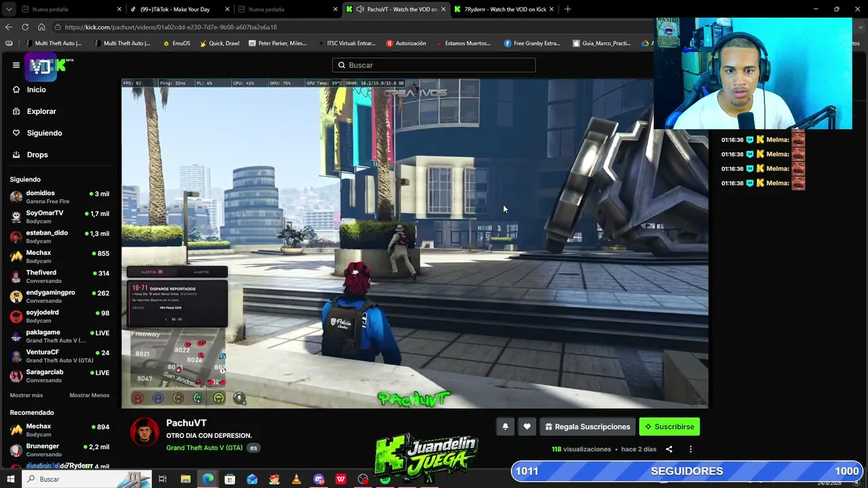The width and height of the screenshot is (868, 488).
Task: Toggle the notification bell for PachuVT
Action: click(505, 426)
